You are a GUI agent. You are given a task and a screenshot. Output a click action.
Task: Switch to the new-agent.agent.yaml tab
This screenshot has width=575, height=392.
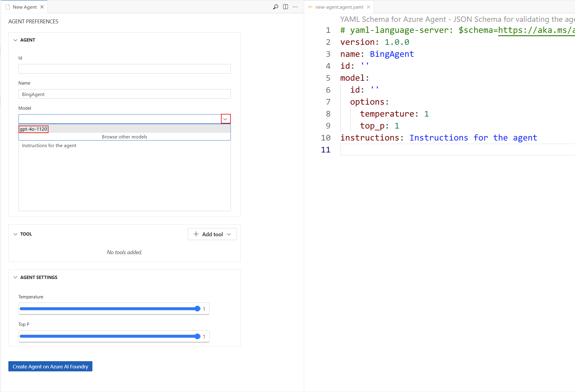tap(339, 7)
